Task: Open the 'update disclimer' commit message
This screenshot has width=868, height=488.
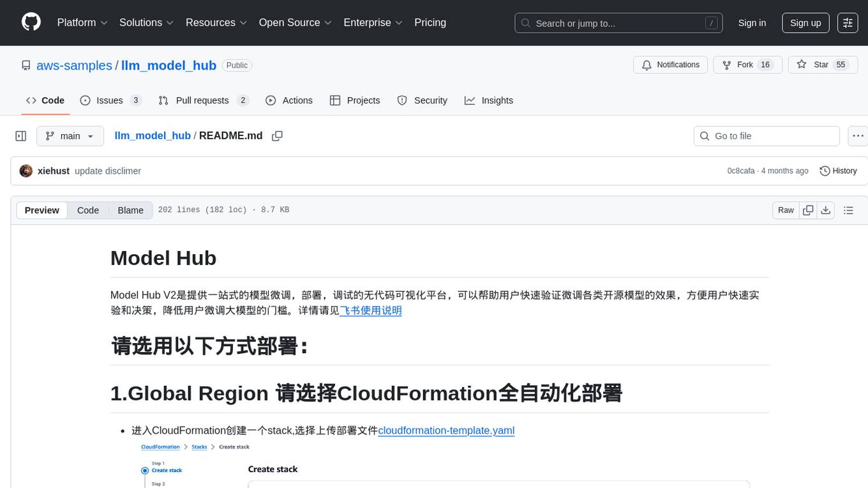Action: point(108,171)
